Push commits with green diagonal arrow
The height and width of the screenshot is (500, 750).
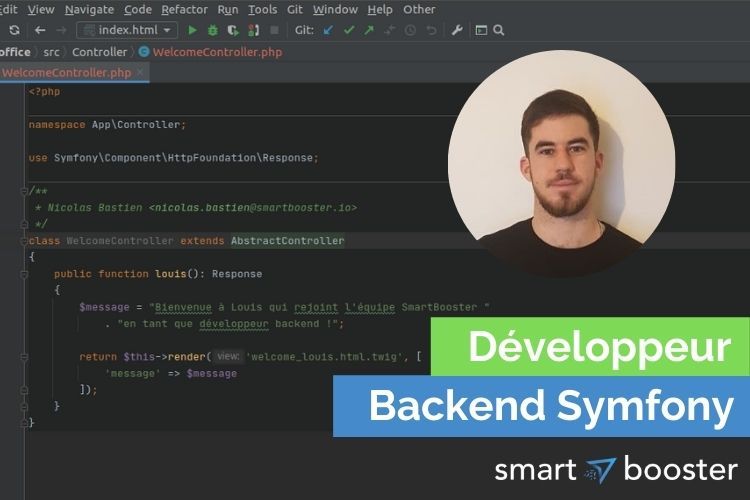pyautogui.click(x=369, y=30)
